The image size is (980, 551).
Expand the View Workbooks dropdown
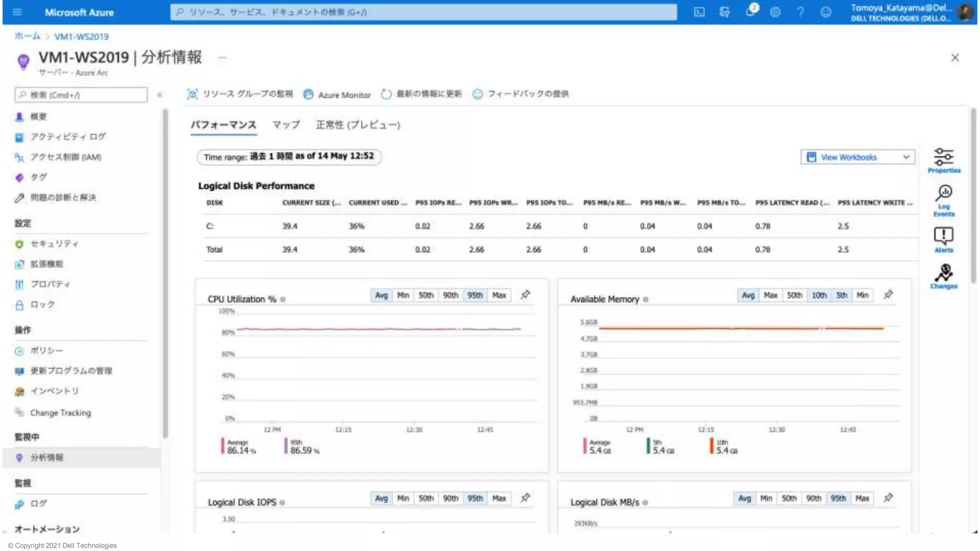coord(857,157)
